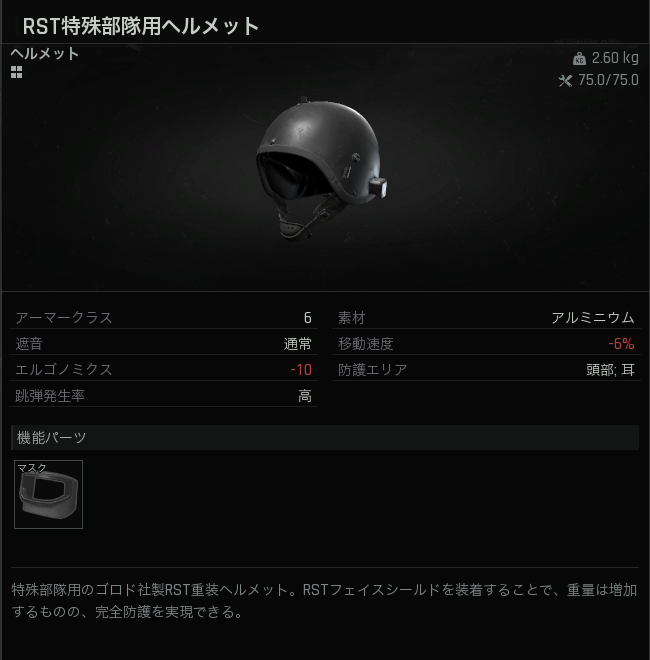This screenshot has height=660, width=650.
Task: Click the armor class value 6
Action: [308, 318]
